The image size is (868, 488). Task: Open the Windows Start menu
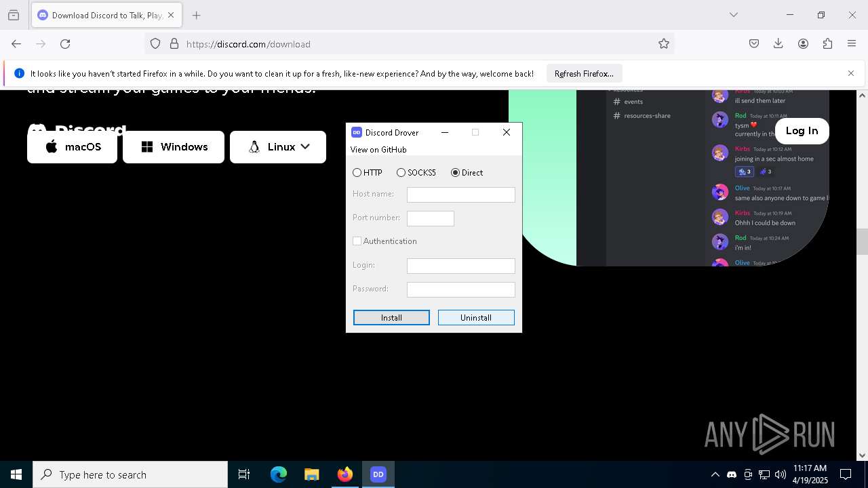[16, 474]
